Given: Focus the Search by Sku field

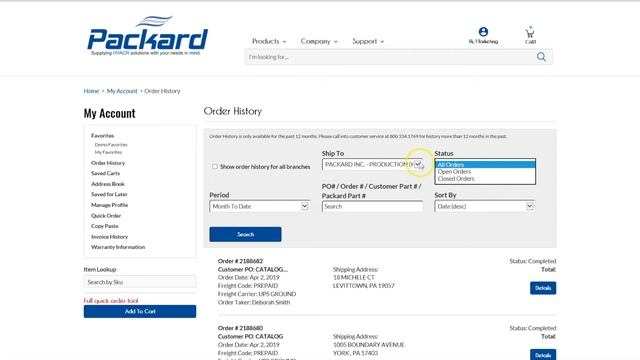Looking at the screenshot, I should pos(140,282).
